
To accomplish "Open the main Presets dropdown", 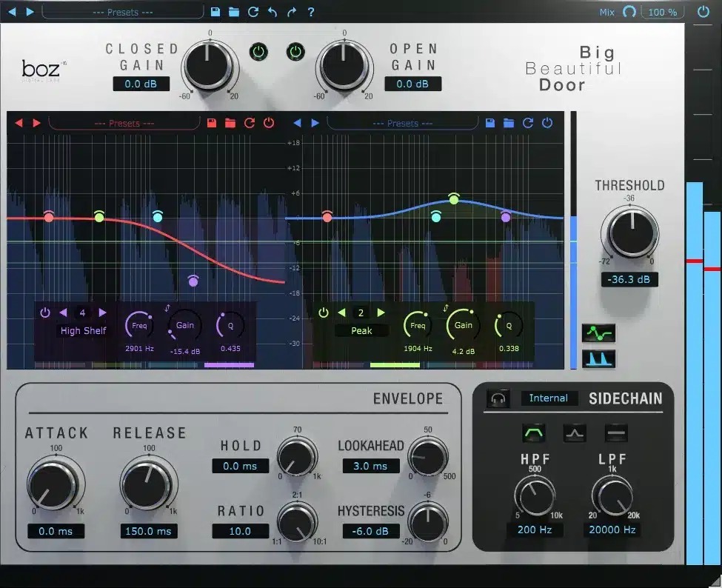I will 124,11.
